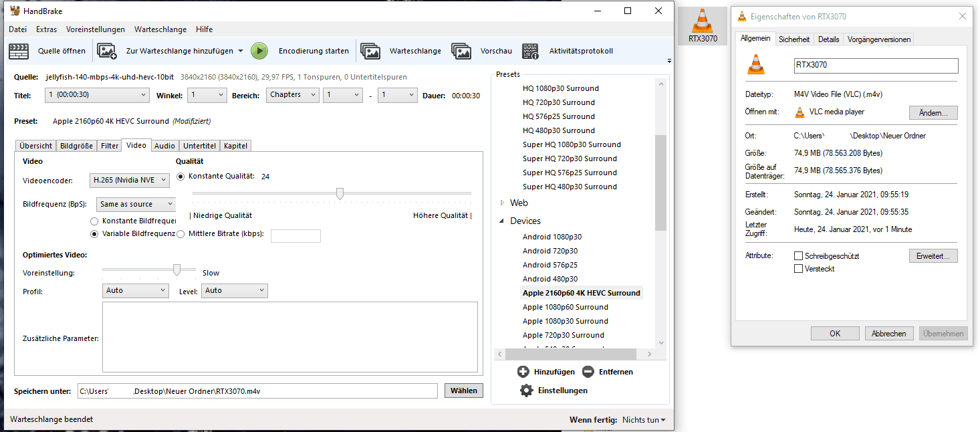Open the Level Auto dropdown
Screen dimensions: 980x432
point(235,291)
